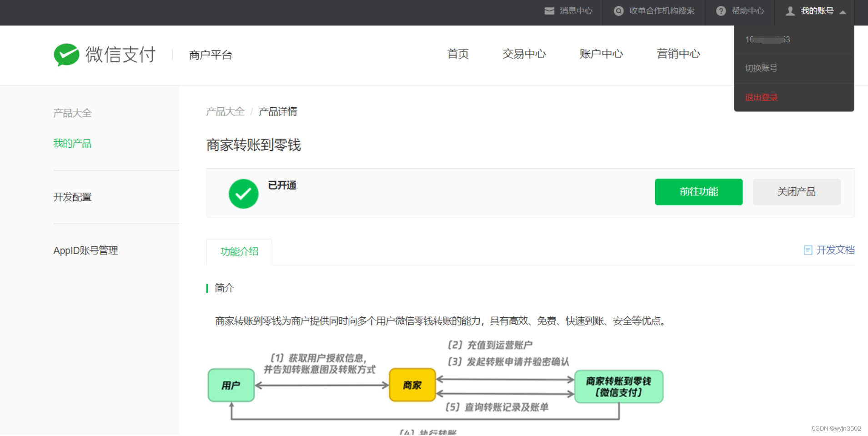
Task: Click the green checkmark 已开通 status icon
Action: pos(243,194)
